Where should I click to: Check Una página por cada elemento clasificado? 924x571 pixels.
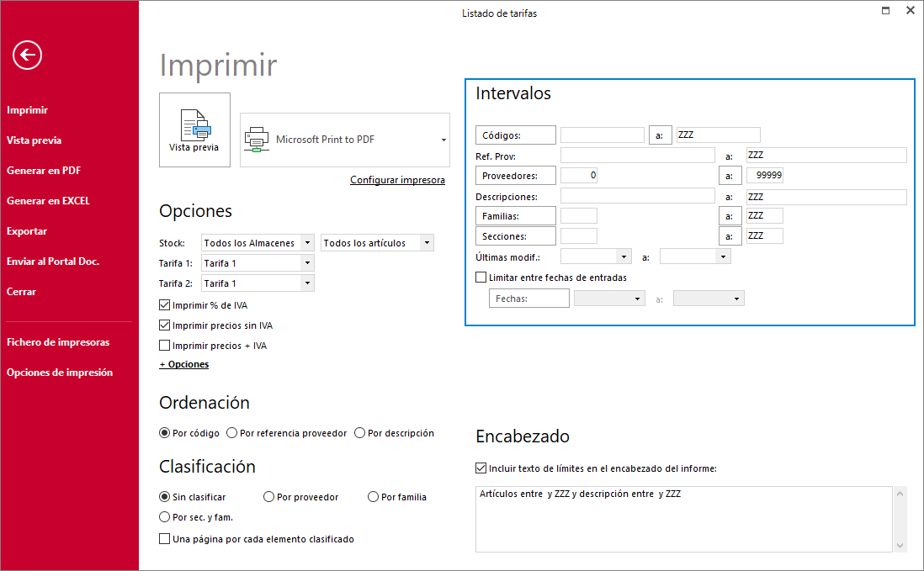(164, 538)
